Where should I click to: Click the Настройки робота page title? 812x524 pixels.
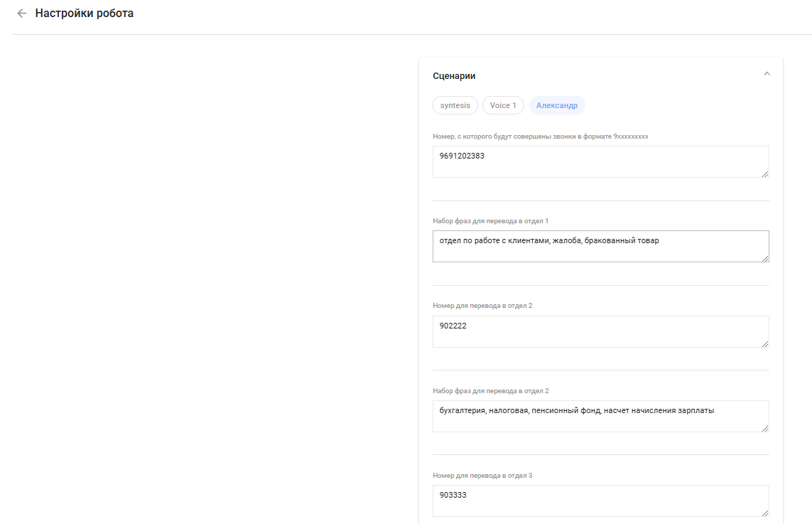click(x=84, y=14)
